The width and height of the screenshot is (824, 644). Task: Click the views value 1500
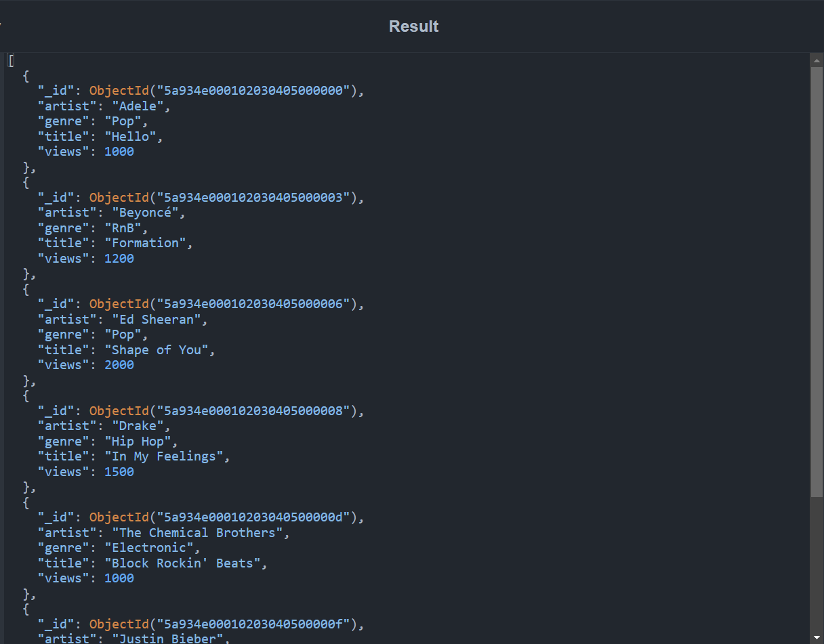pyautogui.click(x=119, y=472)
